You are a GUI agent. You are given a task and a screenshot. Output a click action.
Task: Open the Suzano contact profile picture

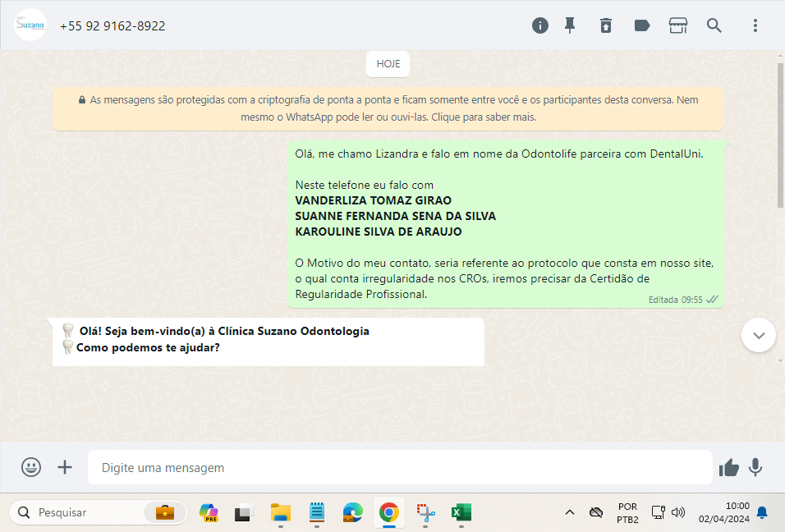coord(30,25)
